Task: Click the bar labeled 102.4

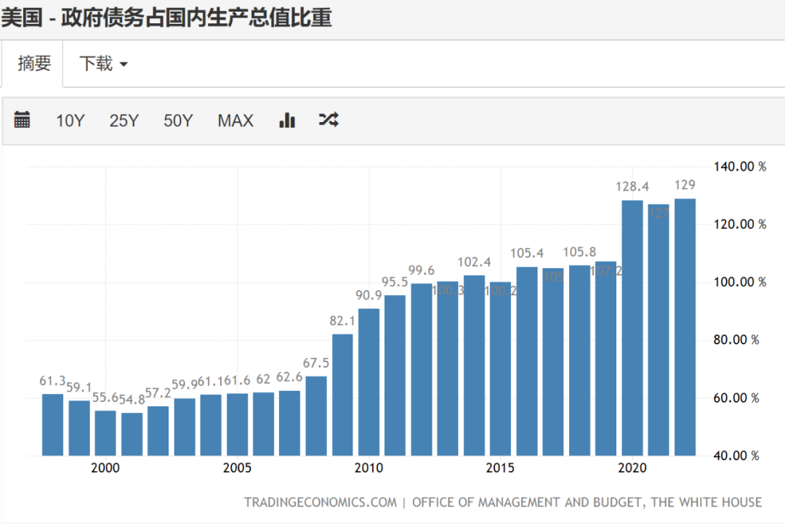Action: pyautogui.click(x=474, y=366)
